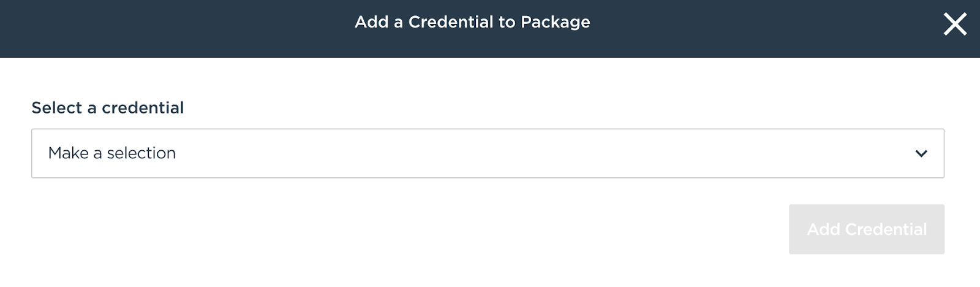The image size is (980, 287).
Task: Show the credential options list
Action: (x=488, y=153)
